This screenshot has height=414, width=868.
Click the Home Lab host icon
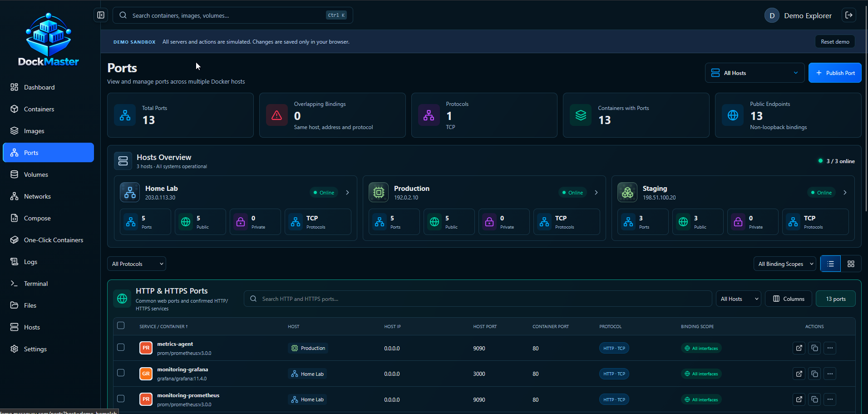point(130,192)
